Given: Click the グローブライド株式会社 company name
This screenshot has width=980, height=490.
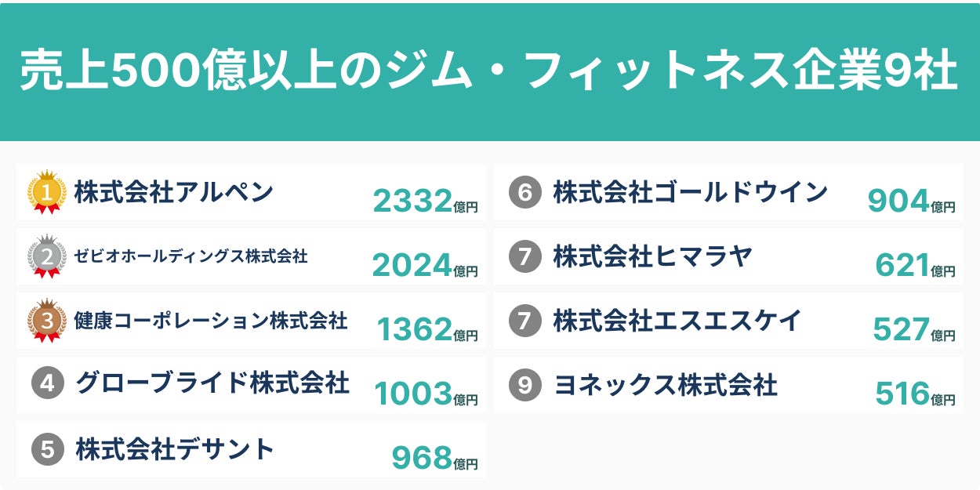Looking at the screenshot, I should [x=212, y=383].
